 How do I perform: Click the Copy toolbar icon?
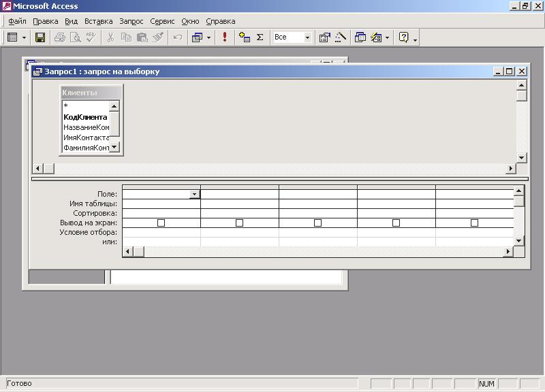126,37
